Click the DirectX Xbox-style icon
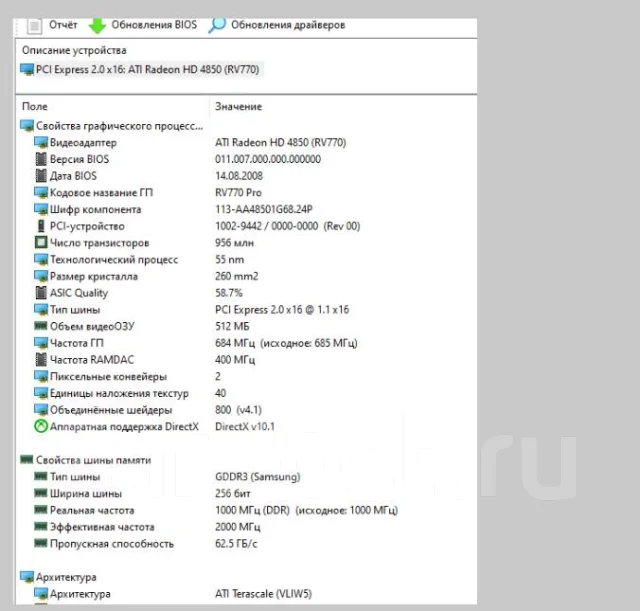 41,427
